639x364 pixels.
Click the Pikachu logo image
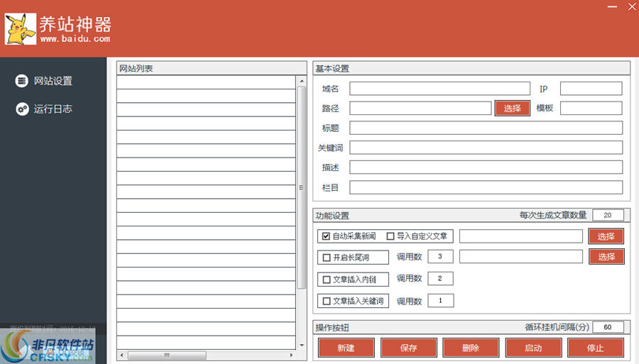(x=21, y=29)
